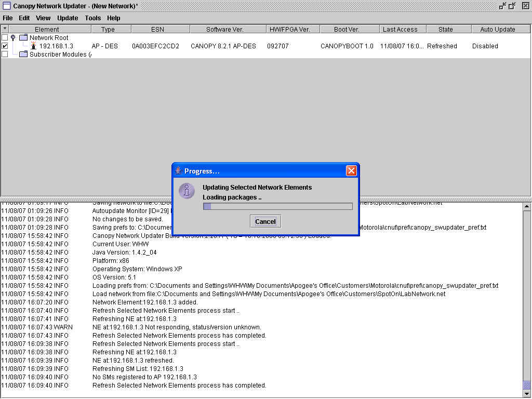Viewport: 532px width, 399px height.
Task: Sort by the Auto Update column header
Action: [x=497, y=30]
